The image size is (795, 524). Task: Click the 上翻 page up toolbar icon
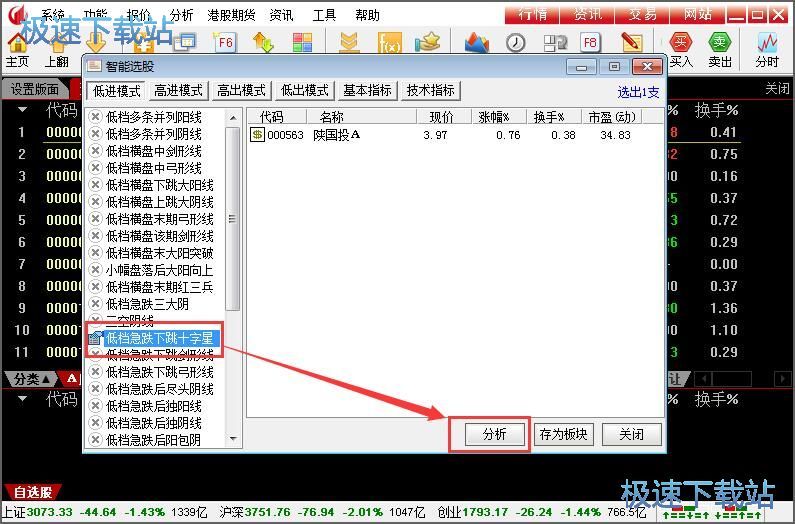coord(56,50)
